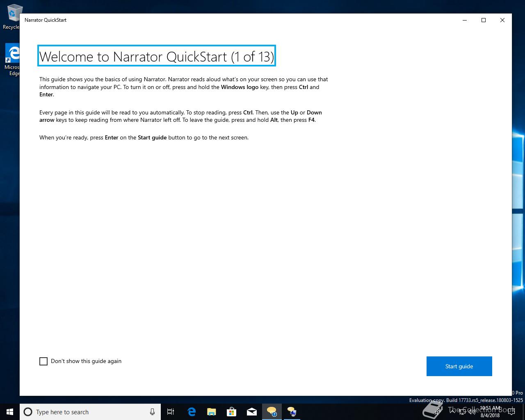Click the microphone icon in search box
This screenshot has width=525, height=420.
tap(152, 412)
